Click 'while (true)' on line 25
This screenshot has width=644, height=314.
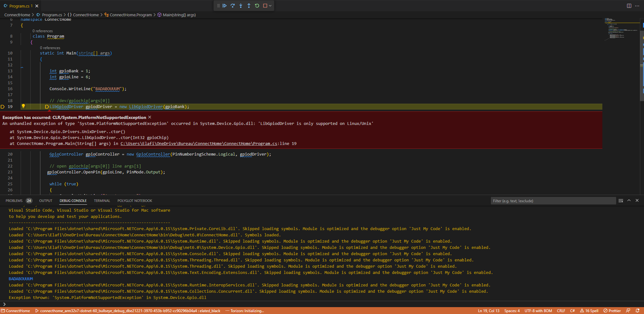coord(64,184)
